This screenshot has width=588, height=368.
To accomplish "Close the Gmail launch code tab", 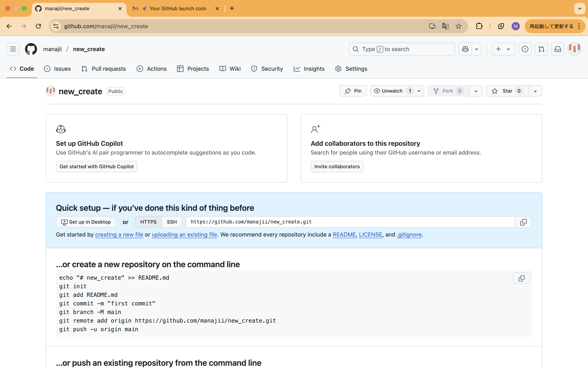I will click(217, 9).
